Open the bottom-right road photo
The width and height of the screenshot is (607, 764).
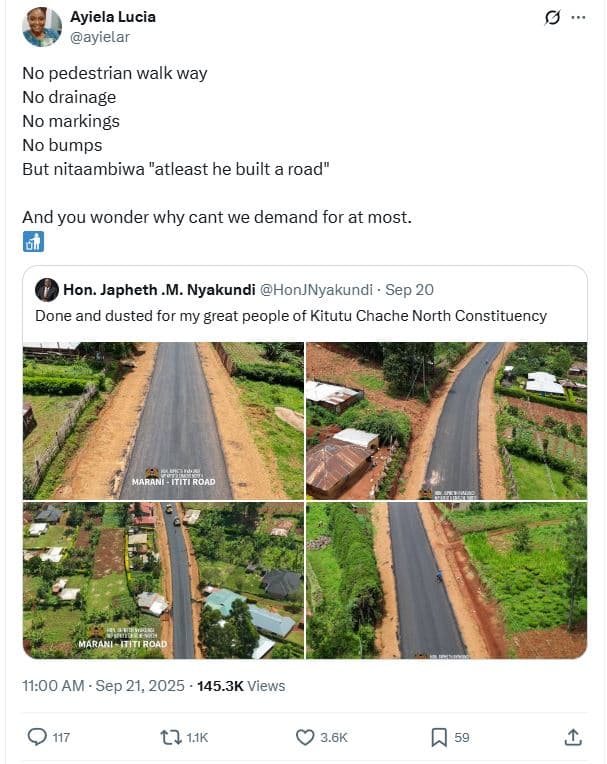pos(446,580)
